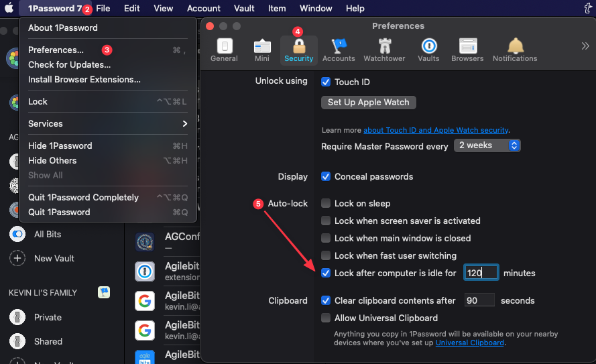
Task: Click the clipboard clear seconds field
Action: coord(479,300)
